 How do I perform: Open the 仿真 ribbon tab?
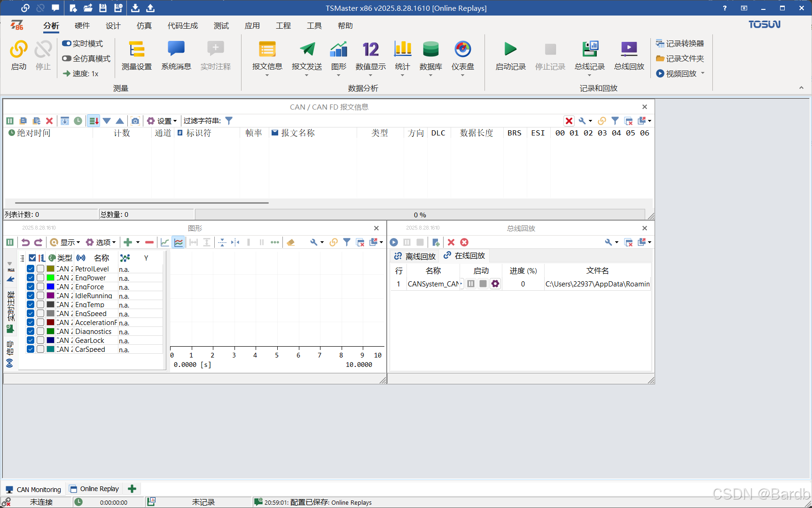[x=144, y=25]
